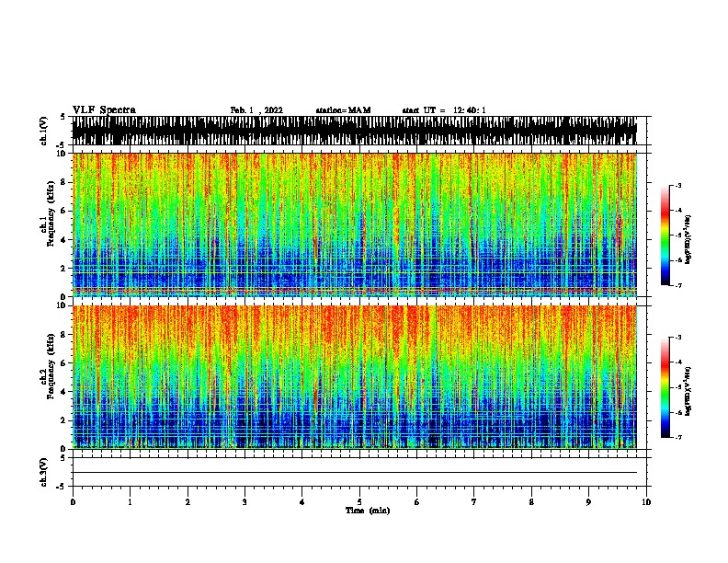Click the ch.1 "Frequency (kHz)" axis label

[x=51, y=213]
